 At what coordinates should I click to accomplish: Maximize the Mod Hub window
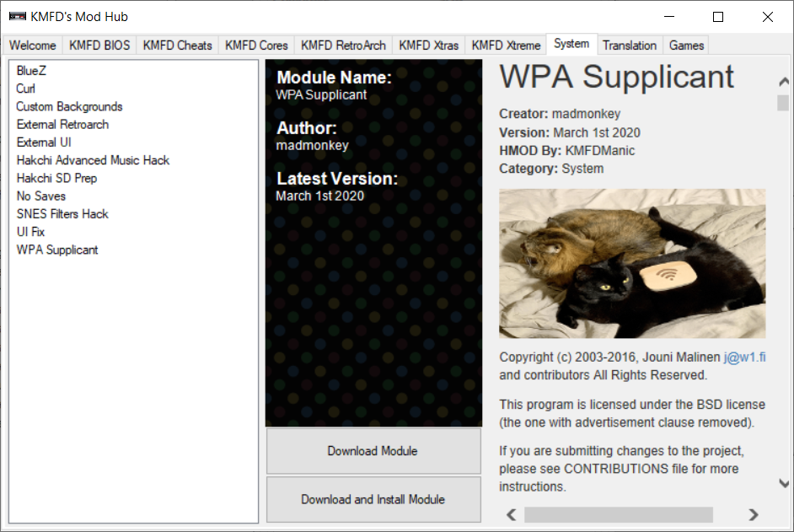tap(718, 17)
